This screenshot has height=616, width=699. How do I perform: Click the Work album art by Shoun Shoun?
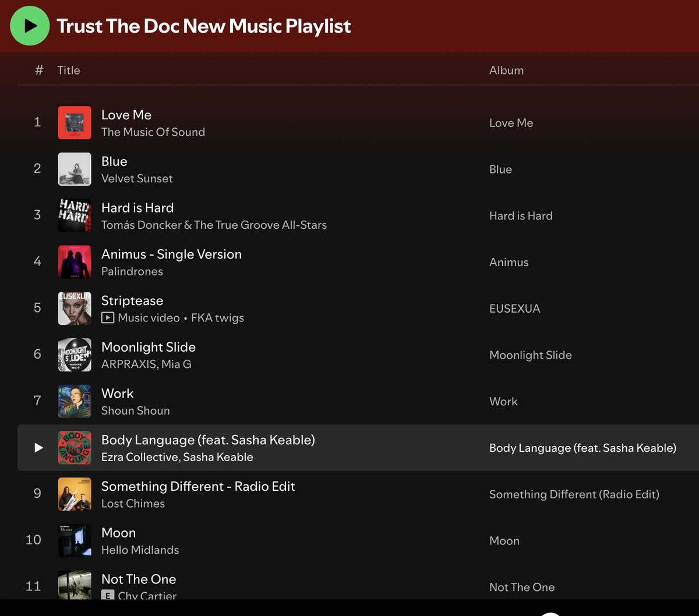click(x=74, y=401)
